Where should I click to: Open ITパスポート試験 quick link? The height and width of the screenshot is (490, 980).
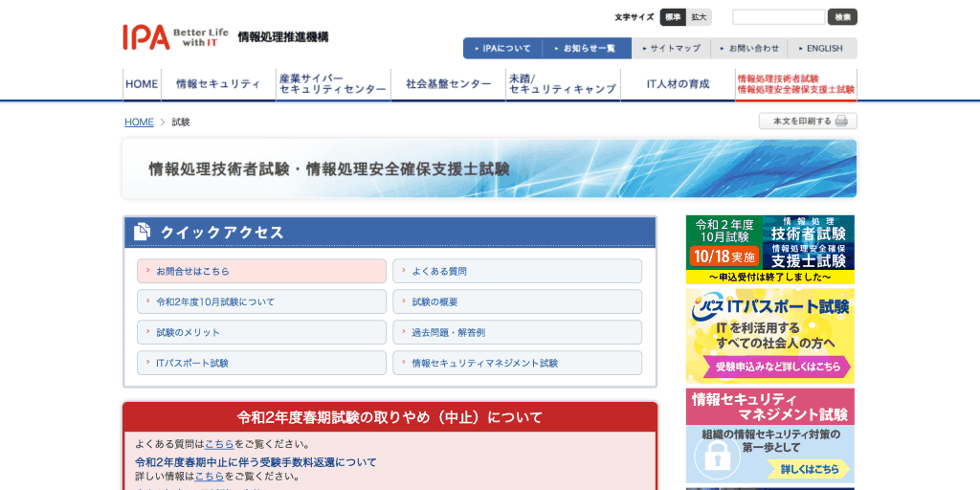[262, 363]
